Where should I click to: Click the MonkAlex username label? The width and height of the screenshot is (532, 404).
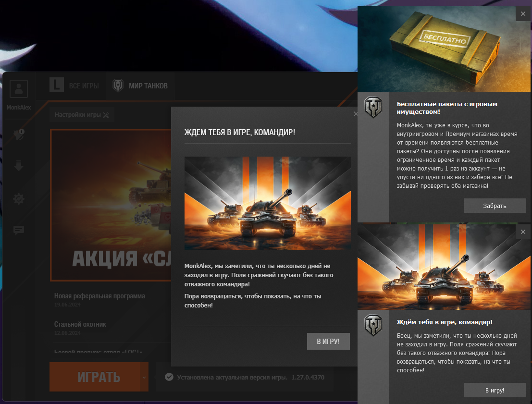pyautogui.click(x=19, y=107)
